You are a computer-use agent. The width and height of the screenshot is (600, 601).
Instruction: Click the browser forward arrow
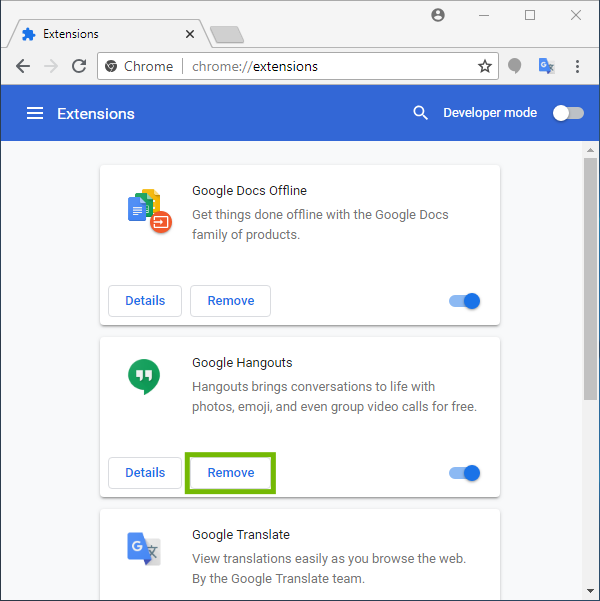point(51,66)
